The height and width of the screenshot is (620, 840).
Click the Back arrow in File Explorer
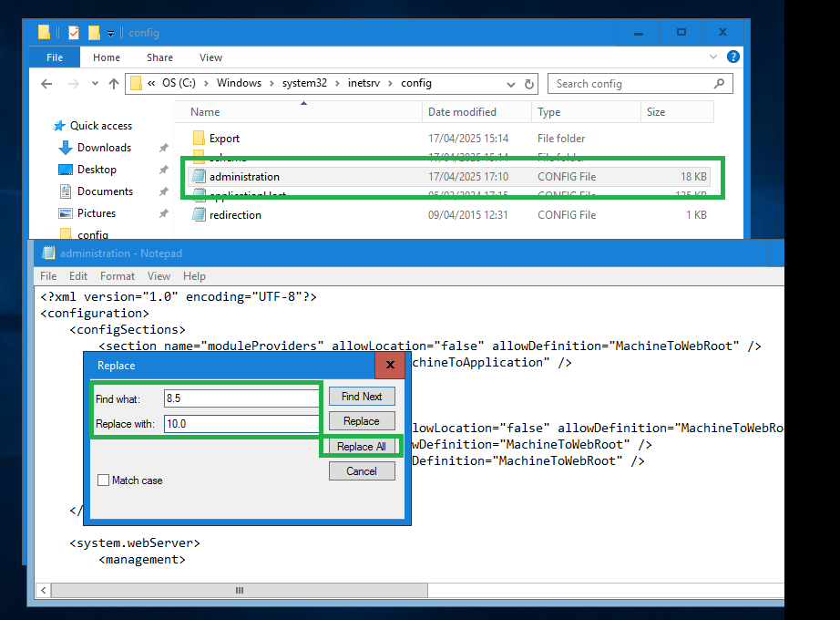click(x=46, y=84)
